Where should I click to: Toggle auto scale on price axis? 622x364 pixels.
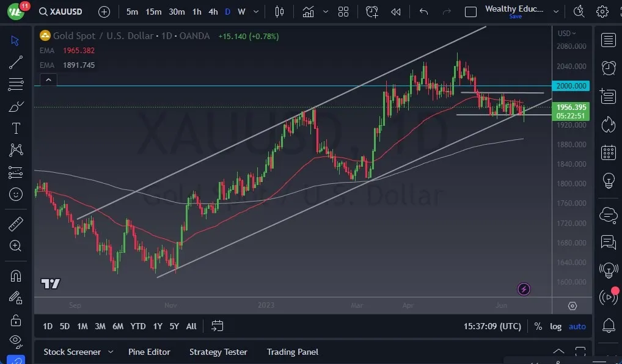[x=577, y=326]
